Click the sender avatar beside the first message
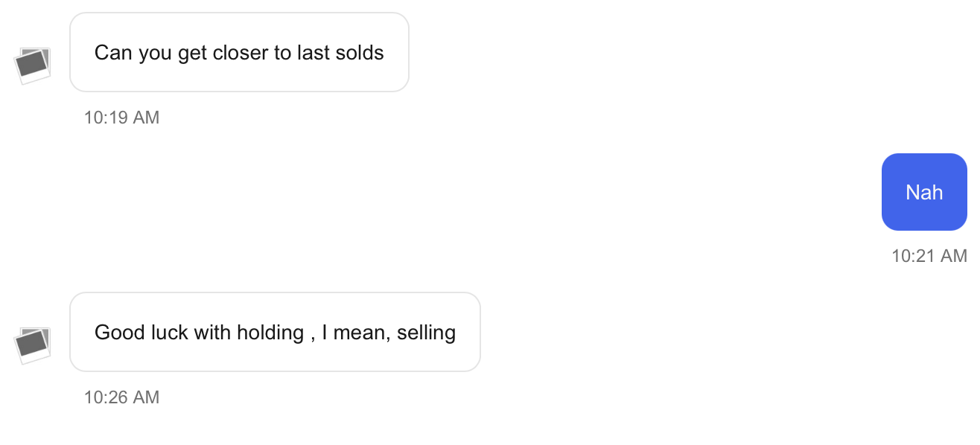Viewport: 980px width, 445px height. (x=33, y=65)
